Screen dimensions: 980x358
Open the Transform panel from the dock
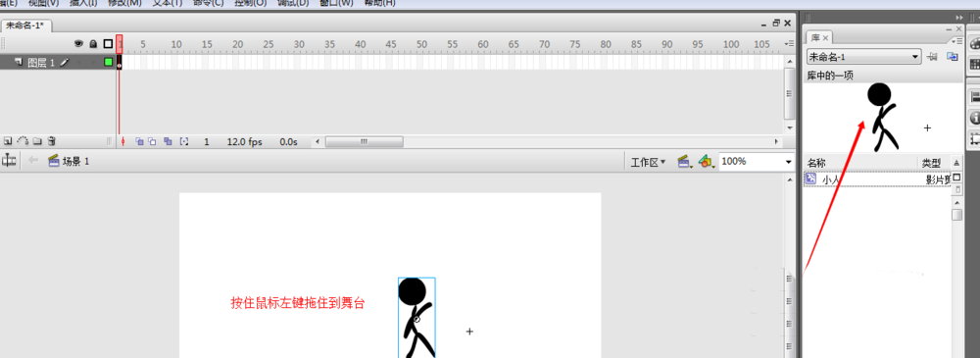[974, 138]
